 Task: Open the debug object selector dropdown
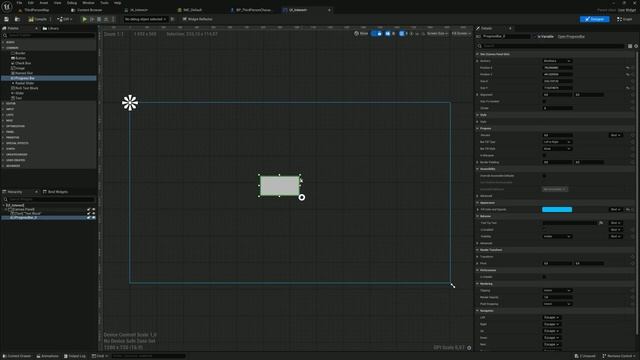[145, 19]
